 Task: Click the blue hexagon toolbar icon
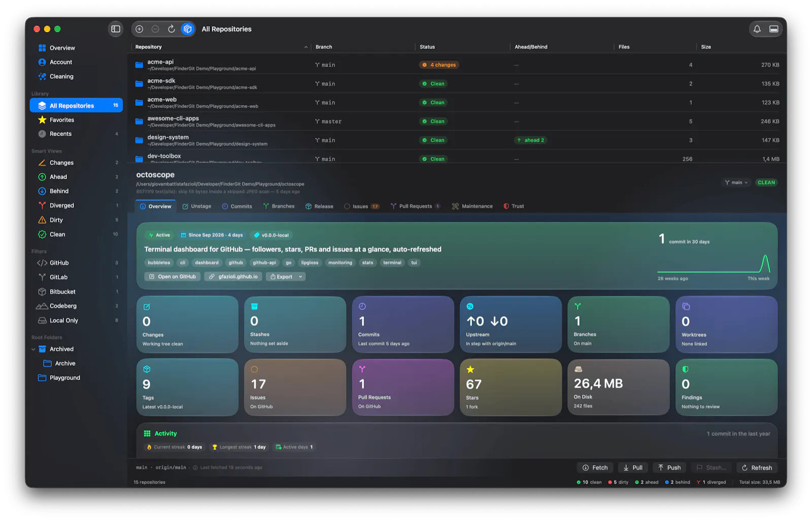point(188,29)
